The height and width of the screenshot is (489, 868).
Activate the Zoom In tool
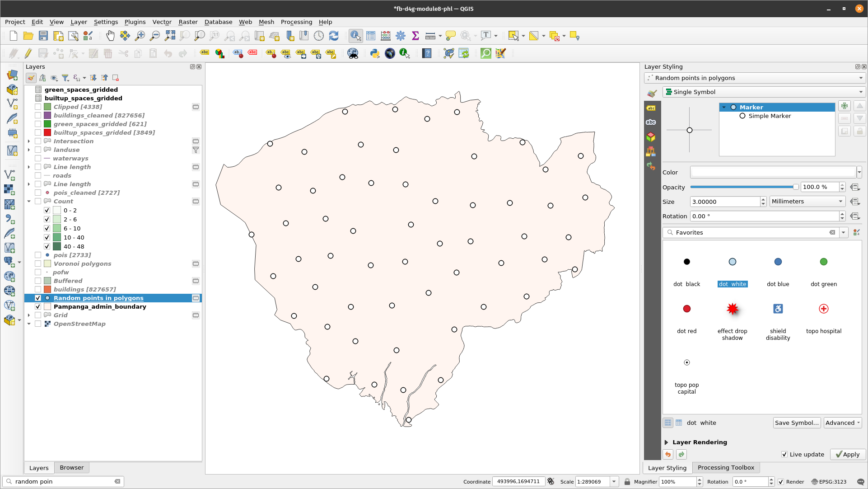(x=140, y=36)
